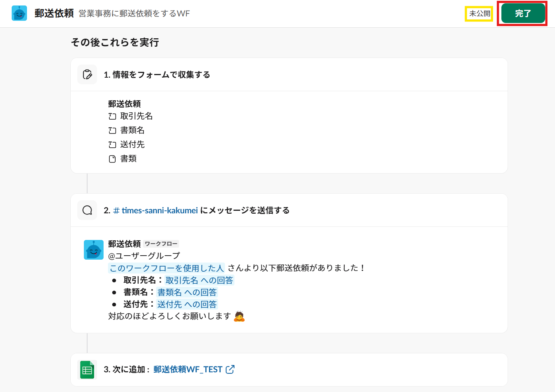Image resolution: width=555 pixels, height=392 pixels.
Task: Click the 郵送依頼 workflow title in header
Action: coord(54,13)
